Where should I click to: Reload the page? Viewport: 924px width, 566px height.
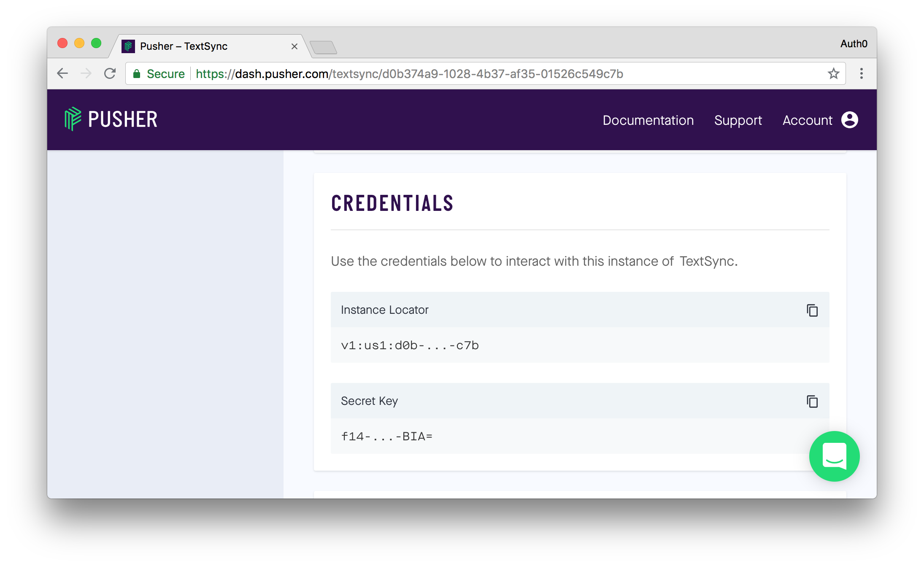point(110,74)
